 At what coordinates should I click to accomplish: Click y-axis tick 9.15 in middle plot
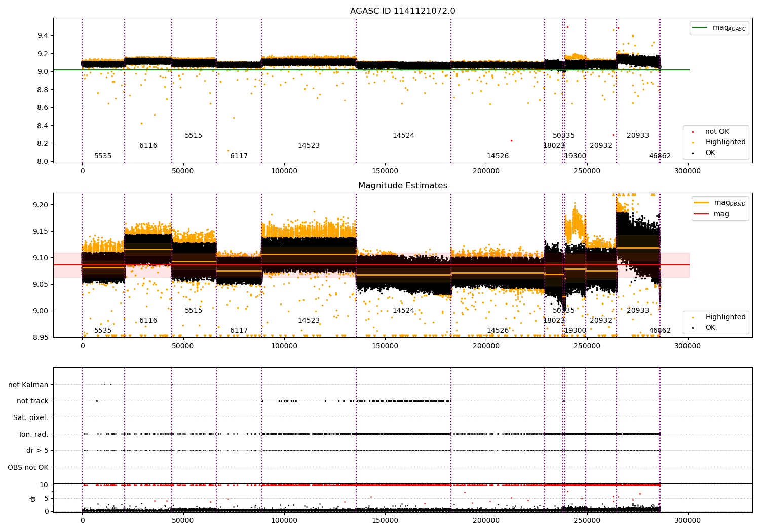pos(40,232)
